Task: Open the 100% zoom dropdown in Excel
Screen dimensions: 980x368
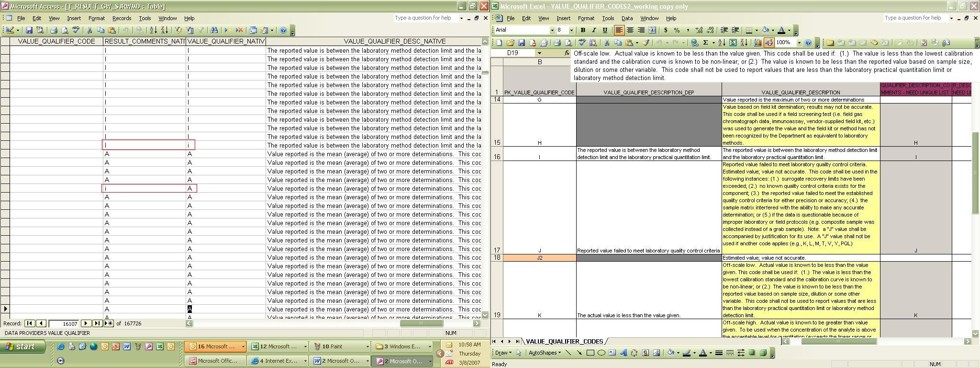Action: [x=799, y=43]
